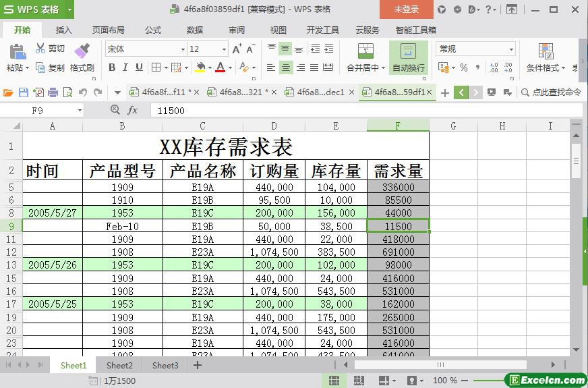The width and height of the screenshot is (588, 388).
Task: Add a new sheet with plus button
Action: pos(198,365)
